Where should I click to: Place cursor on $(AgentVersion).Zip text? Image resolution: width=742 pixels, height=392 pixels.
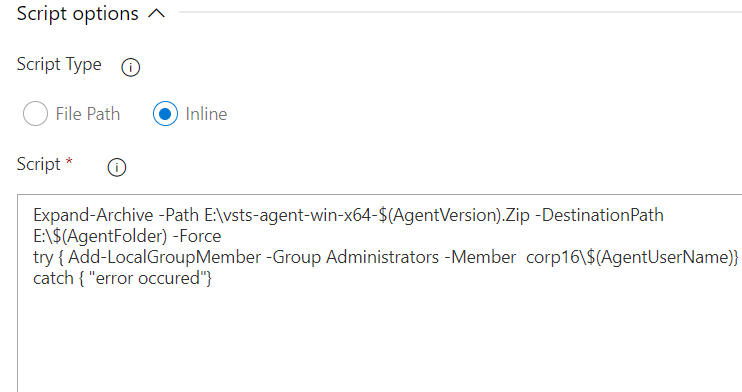(454, 215)
